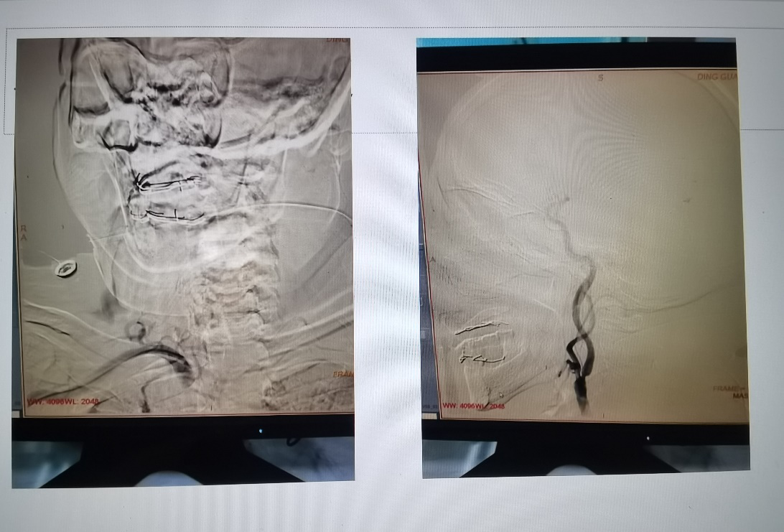The image size is (784, 532).
Task: Click the power LED below the left image
Action: [260, 431]
